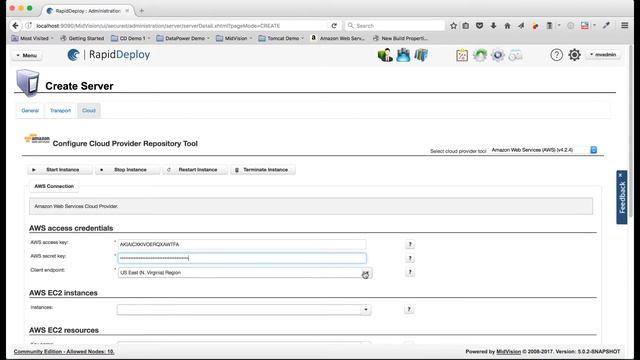Image resolution: width=640 pixels, height=360 pixels.
Task: Close the RapidDeploy Administration tab
Action: coord(127,11)
